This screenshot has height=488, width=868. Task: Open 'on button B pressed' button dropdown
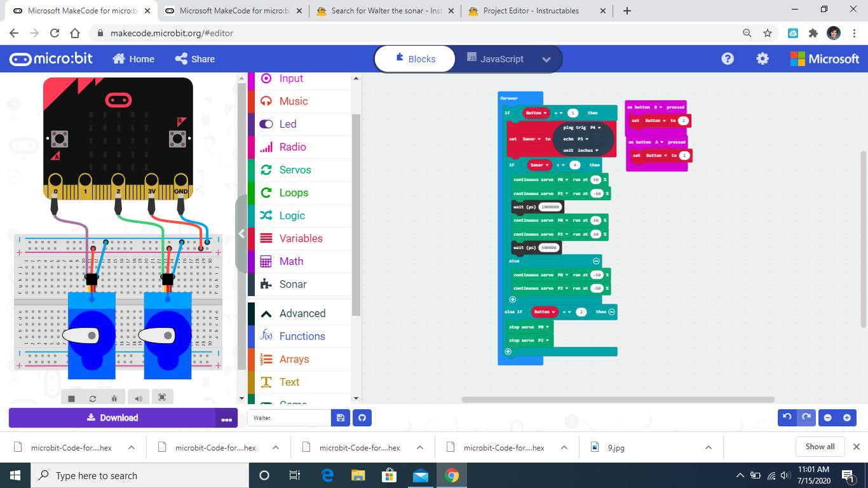(658, 107)
